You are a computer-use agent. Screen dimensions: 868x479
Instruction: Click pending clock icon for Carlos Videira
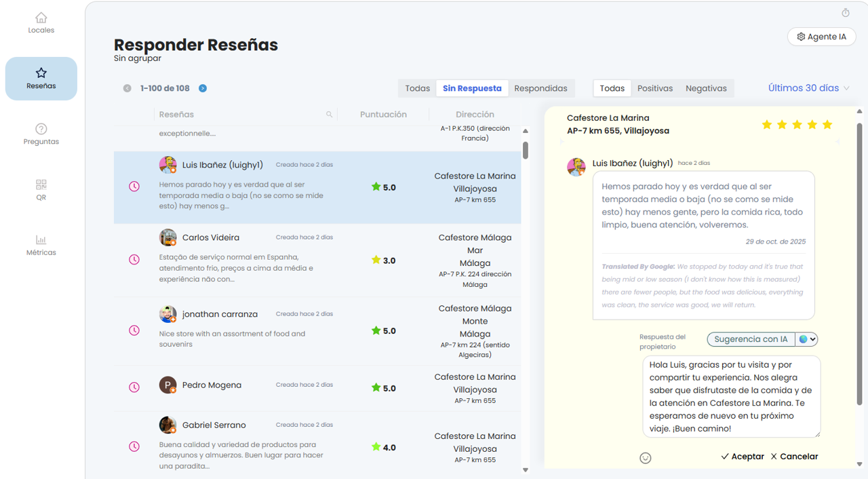(x=134, y=260)
